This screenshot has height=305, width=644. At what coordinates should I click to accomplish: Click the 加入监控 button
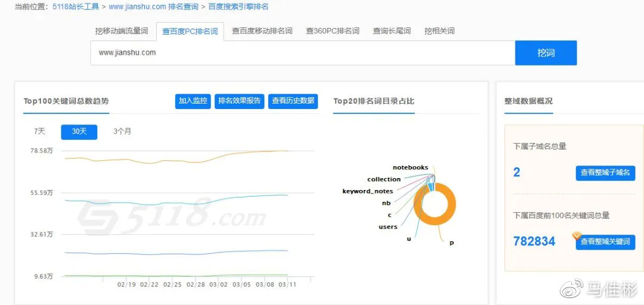[x=193, y=101]
